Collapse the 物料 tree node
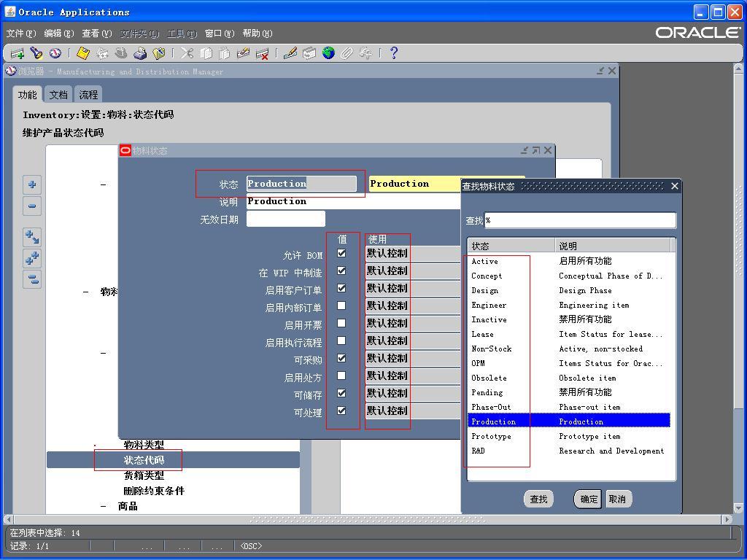Screen dimensions: 747x560 click(x=86, y=292)
